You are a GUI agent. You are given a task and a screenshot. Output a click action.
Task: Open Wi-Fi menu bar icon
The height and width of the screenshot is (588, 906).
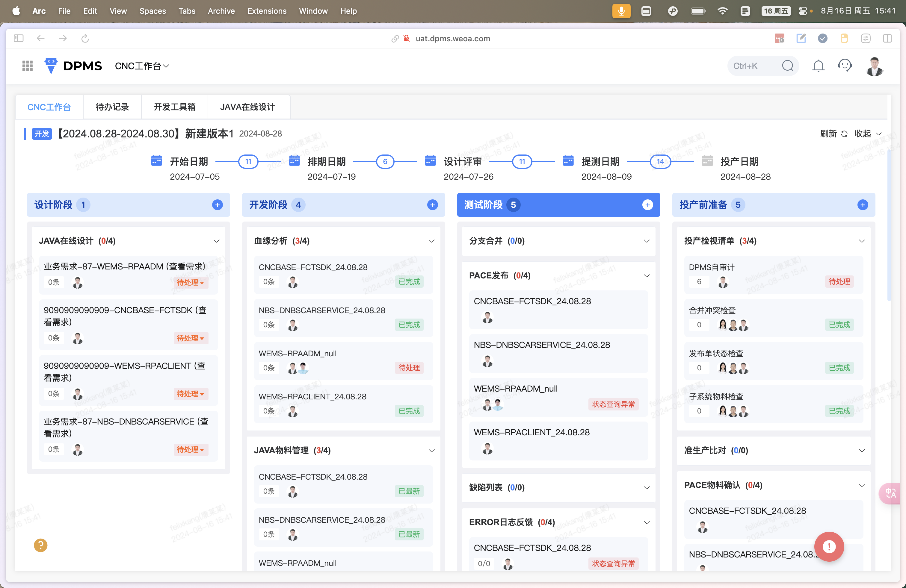click(722, 11)
